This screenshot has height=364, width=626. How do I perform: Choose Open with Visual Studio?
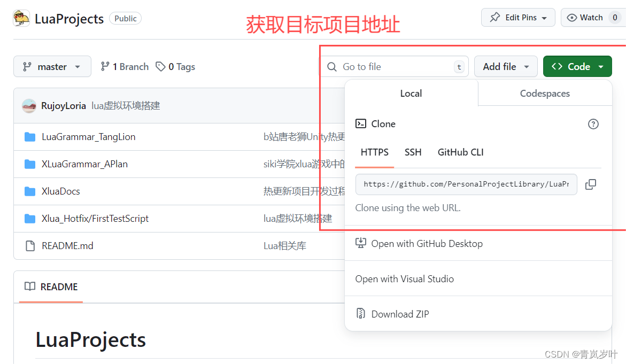click(478, 279)
